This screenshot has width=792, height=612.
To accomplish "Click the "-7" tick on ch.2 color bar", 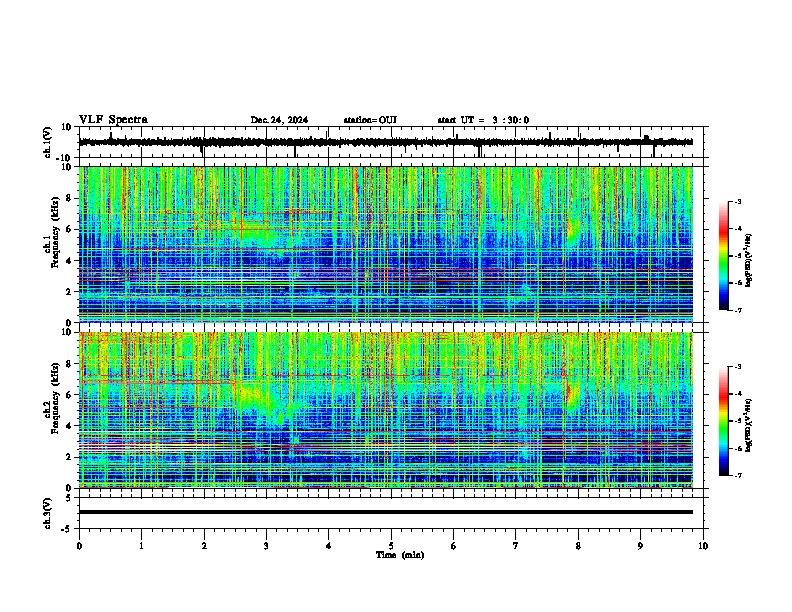I will pyautogui.click(x=738, y=475).
